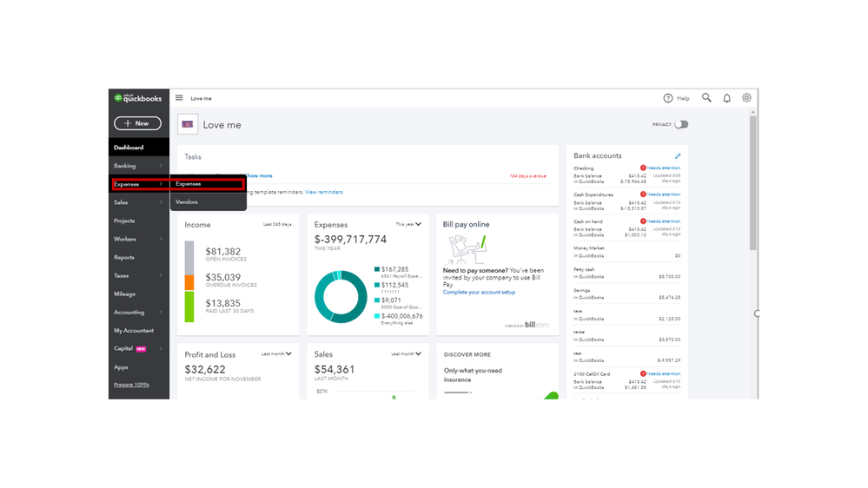Click the QuickBooks logo

coord(138,98)
